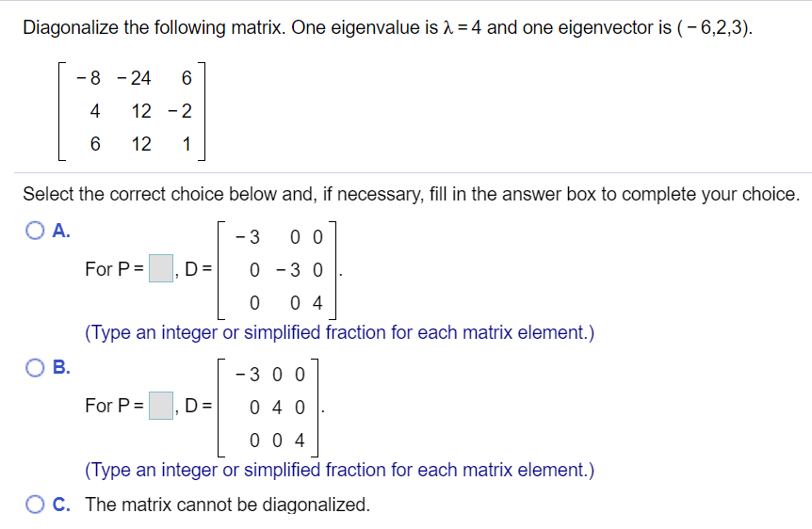This screenshot has width=812, height=529.
Task: Click the 'Diagonalize the following matrix' question text
Action: coord(154,27)
